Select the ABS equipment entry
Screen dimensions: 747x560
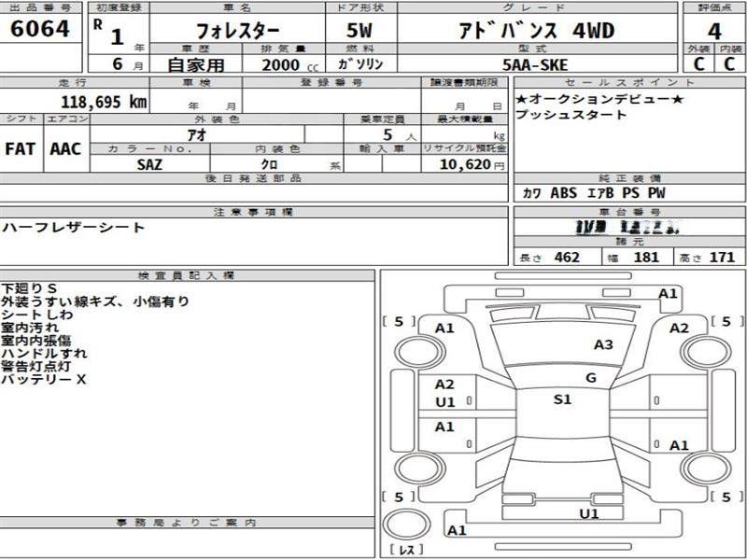point(564,193)
